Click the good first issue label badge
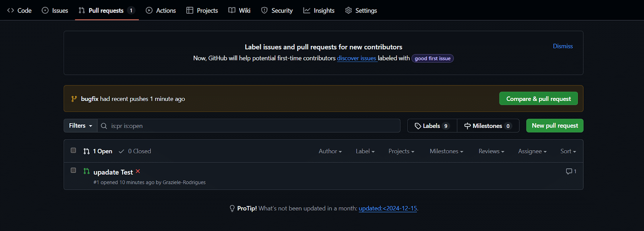 (432, 58)
